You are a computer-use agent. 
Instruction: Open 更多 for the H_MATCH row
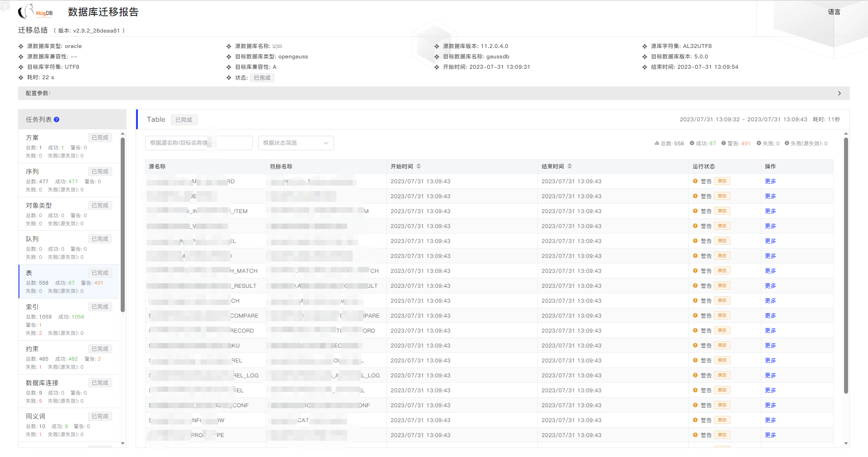pos(770,271)
